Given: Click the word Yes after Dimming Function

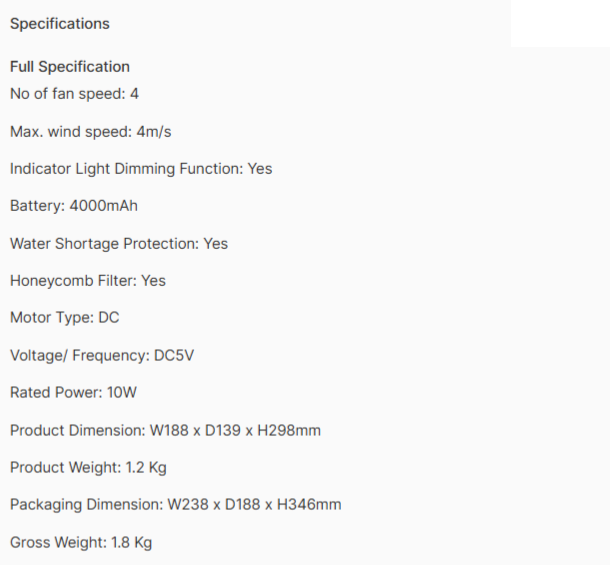Looking at the screenshot, I should coord(260,169).
